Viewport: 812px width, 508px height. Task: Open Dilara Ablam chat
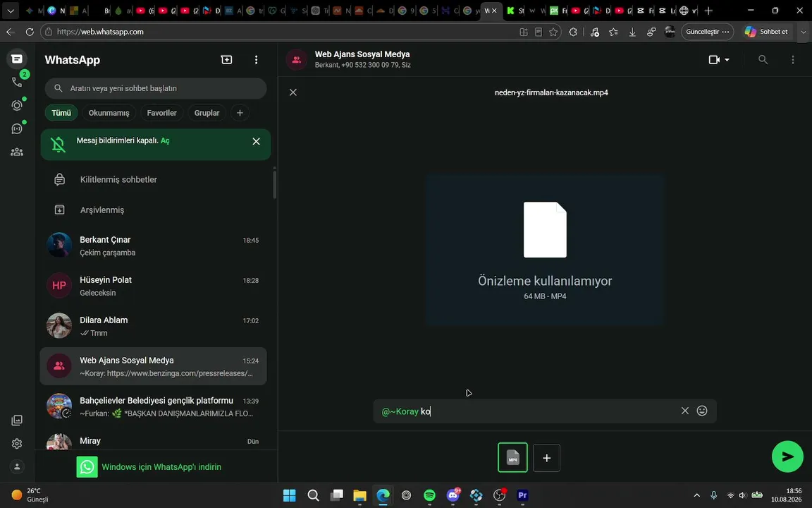(153, 326)
